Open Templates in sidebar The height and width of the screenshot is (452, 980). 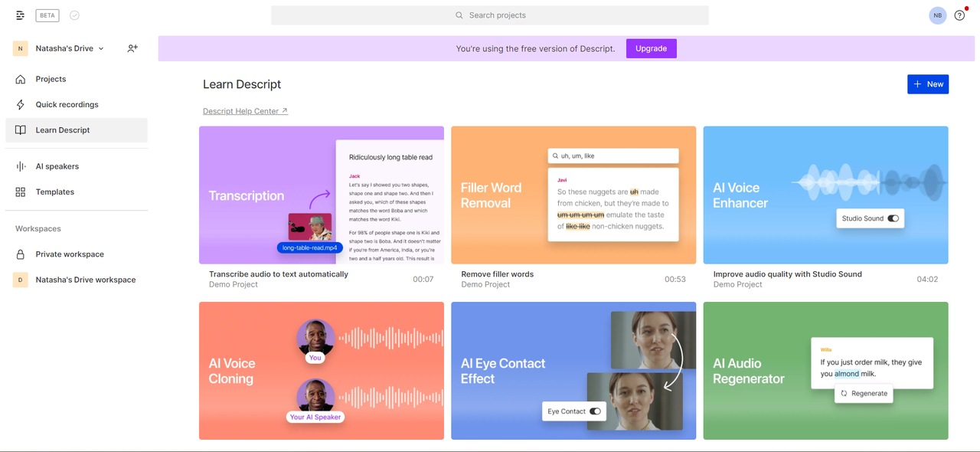[x=77, y=192]
